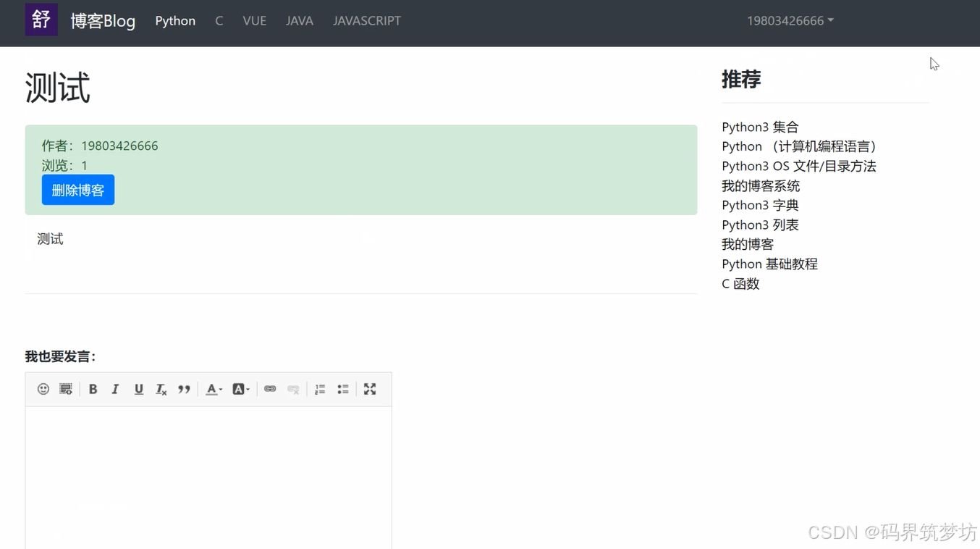
Task: Open recommended post Python3 OS 文件/目录方法
Action: click(799, 166)
